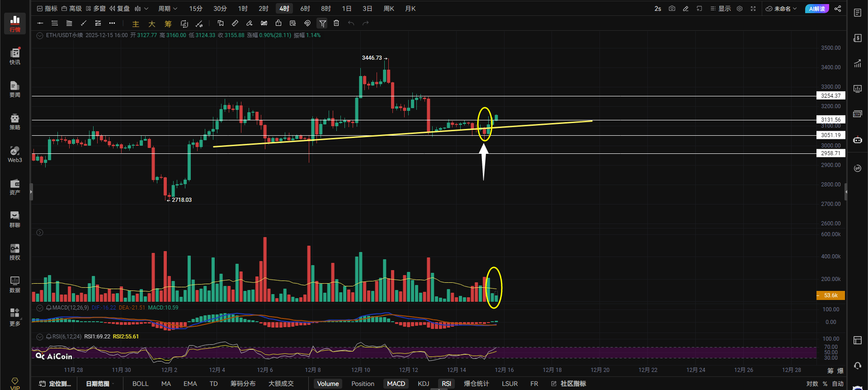Viewport: 868px width, 390px height.
Task: Open more drawing tools (three dots)
Action: coord(112,23)
